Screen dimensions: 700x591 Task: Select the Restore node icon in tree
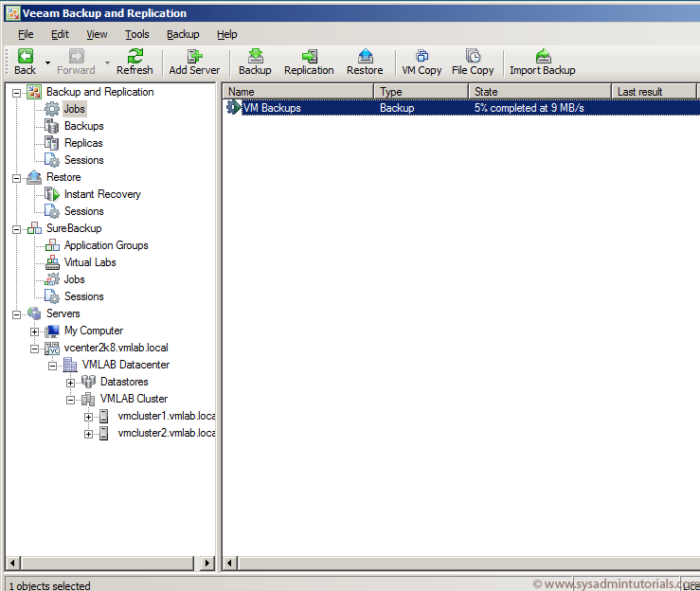click(x=34, y=177)
